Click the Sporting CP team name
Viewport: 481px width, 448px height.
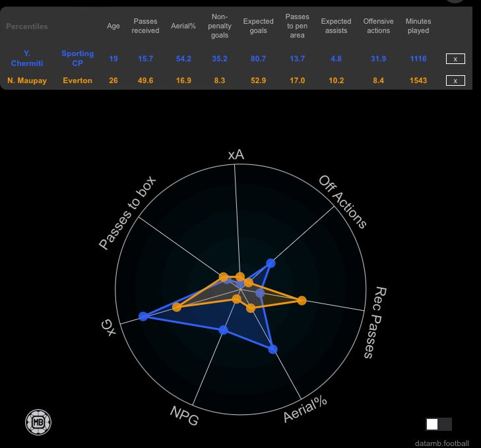78,58
